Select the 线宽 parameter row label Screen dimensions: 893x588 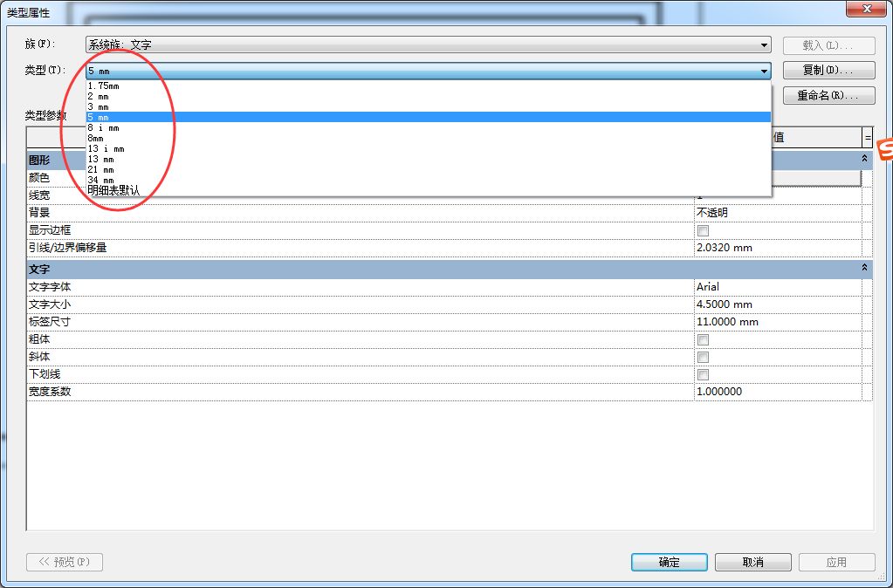coord(39,195)
